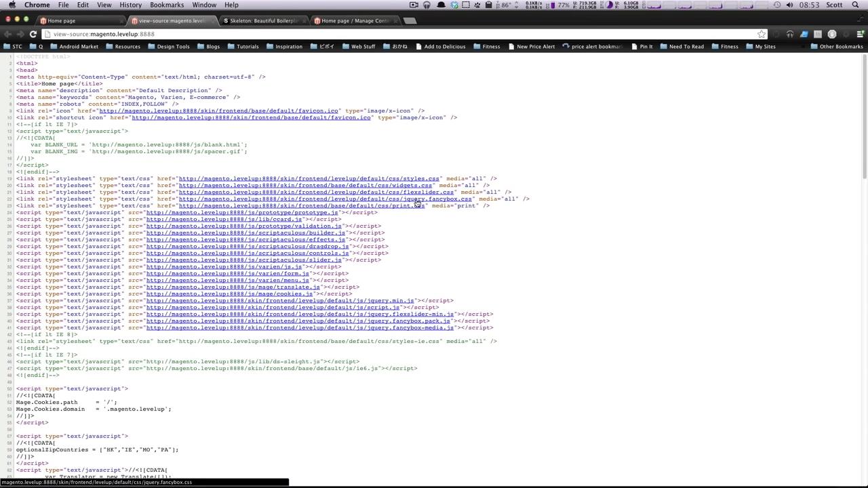Open the levelup styles.css source link

click(309, 178)
